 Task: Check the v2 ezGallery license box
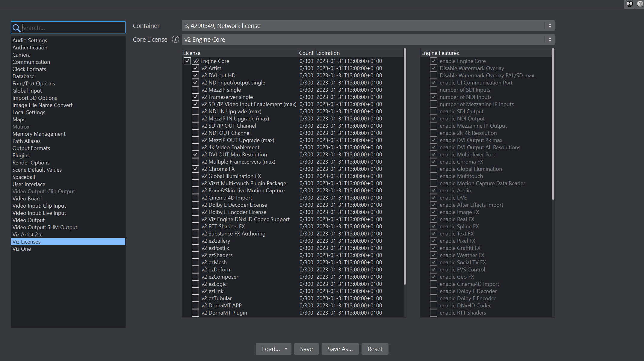click(x=195, y=241)
